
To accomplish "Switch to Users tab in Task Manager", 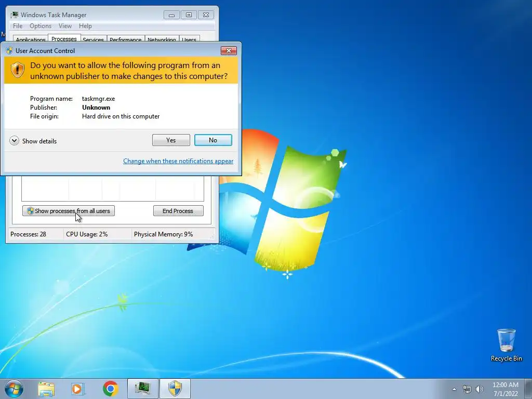I will [189, 39].
